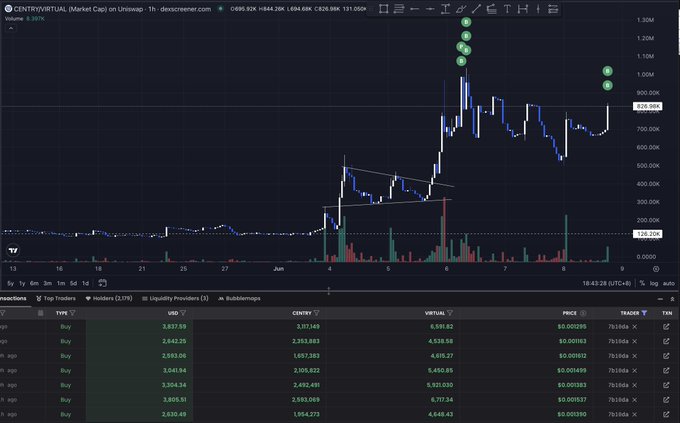
Task: Open the go-to-date calendar icon
Action: pyautogui.click(x=102, y=283)
